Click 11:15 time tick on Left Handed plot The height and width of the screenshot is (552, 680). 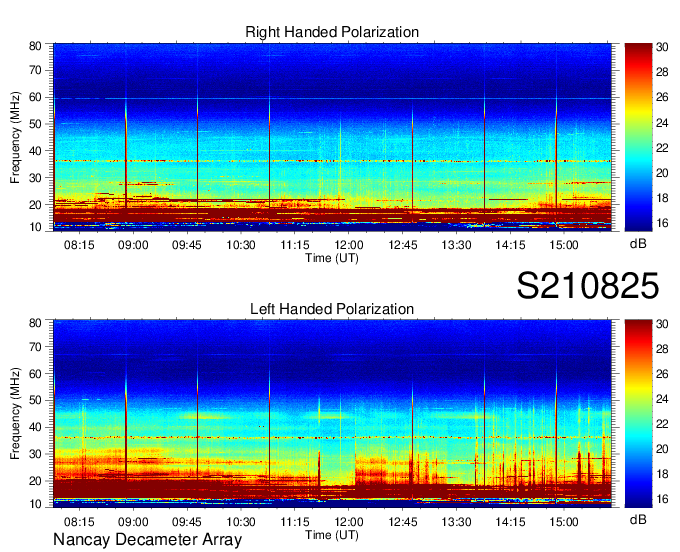[x=295, y=522]
